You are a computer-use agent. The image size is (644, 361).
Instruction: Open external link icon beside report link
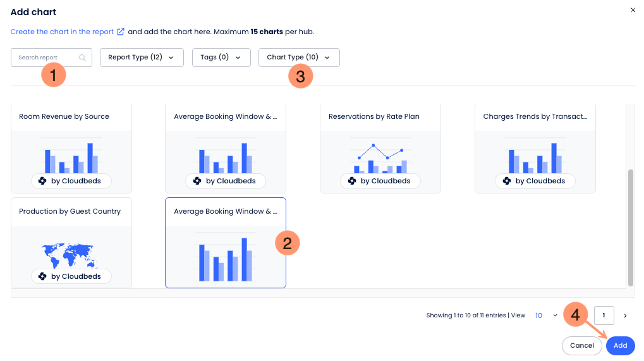click(x=120, y=32)
